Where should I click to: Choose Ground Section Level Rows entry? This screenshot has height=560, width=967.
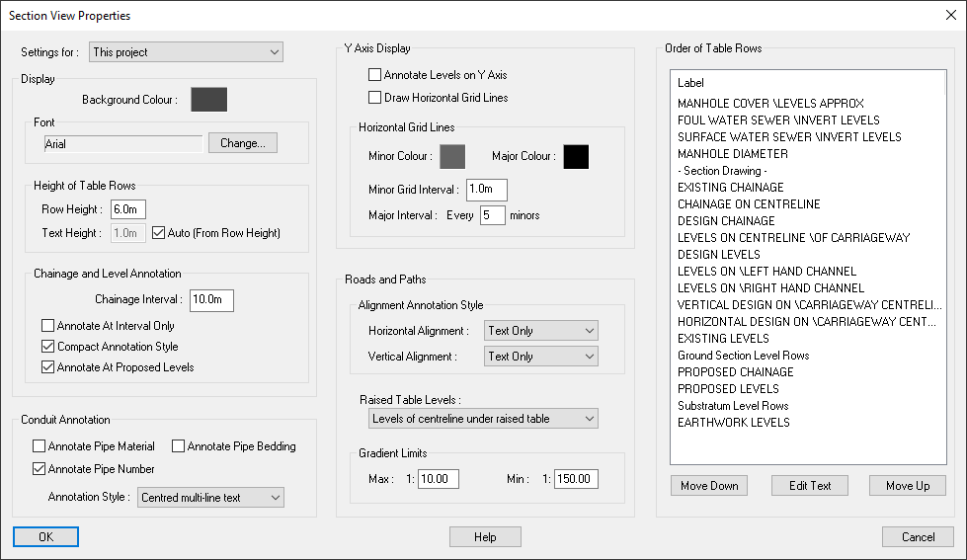tap(743, 356)
